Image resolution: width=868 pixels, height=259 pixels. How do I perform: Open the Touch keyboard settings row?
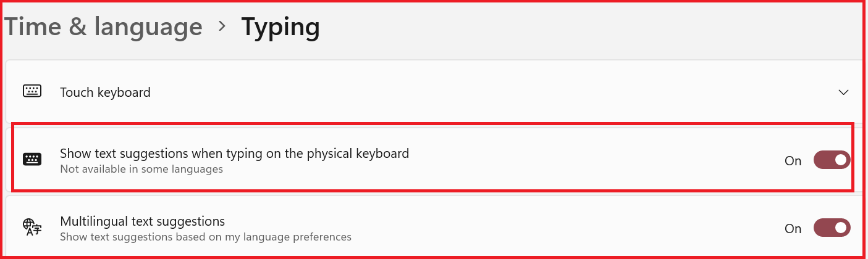(432, 92)
